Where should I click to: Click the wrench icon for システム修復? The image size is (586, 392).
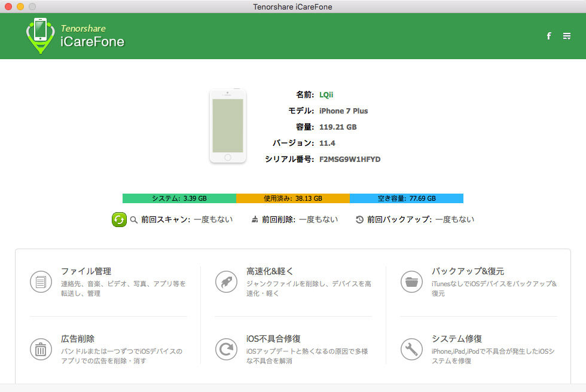tap(411, 350)
